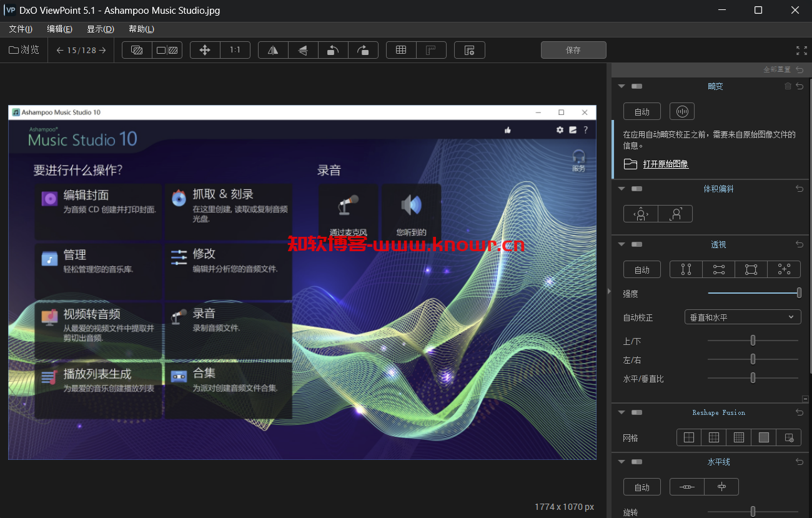Screen dimensions: 812x518
Task: Select the side-by-side compare view icon
Action: [x=167, y=50]
